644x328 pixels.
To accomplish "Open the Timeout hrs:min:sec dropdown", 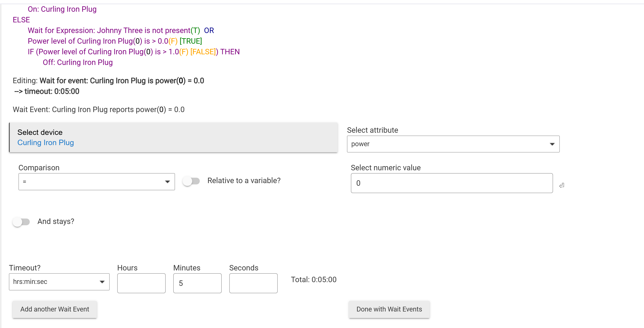I will pyautogui.click(x=59, y=282).
